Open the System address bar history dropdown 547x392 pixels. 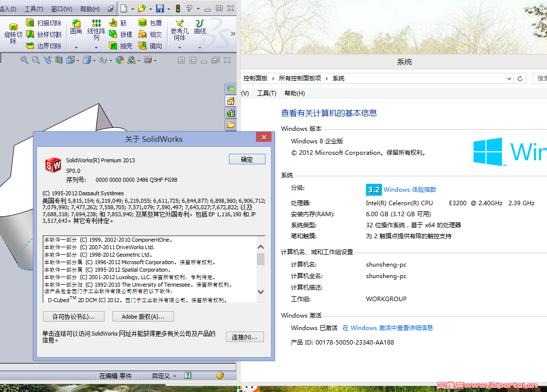pyautogui.click(x=509, y=79)
